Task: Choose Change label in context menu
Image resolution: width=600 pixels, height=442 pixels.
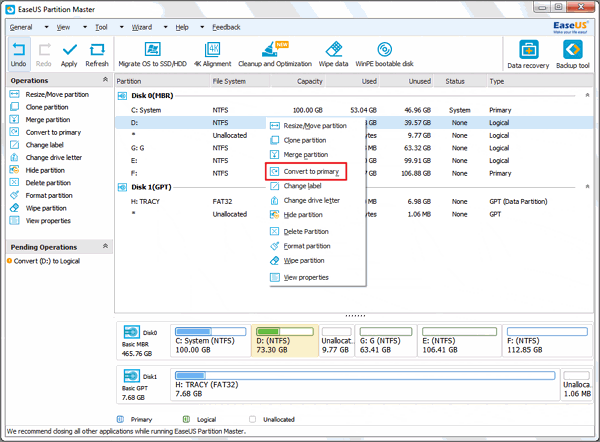Action: (296, 186)
